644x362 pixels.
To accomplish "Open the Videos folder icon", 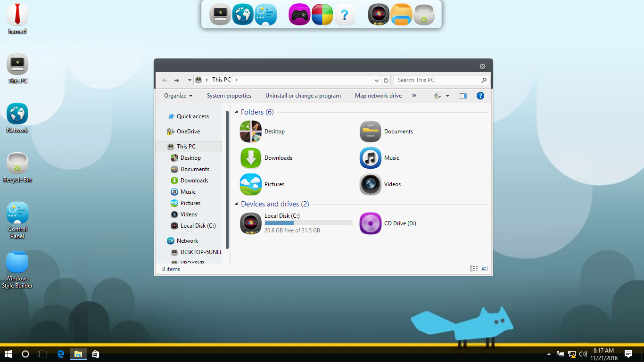I will (370, 184).
